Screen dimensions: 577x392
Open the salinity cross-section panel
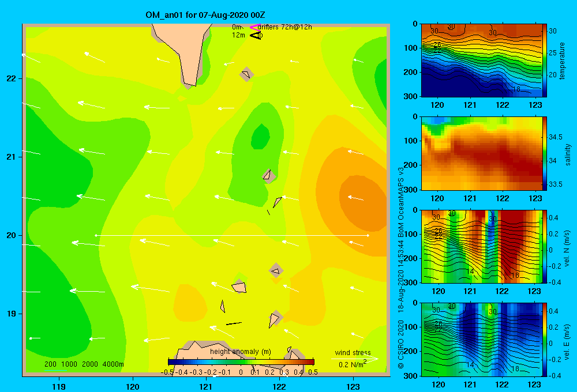coord(482,153)
